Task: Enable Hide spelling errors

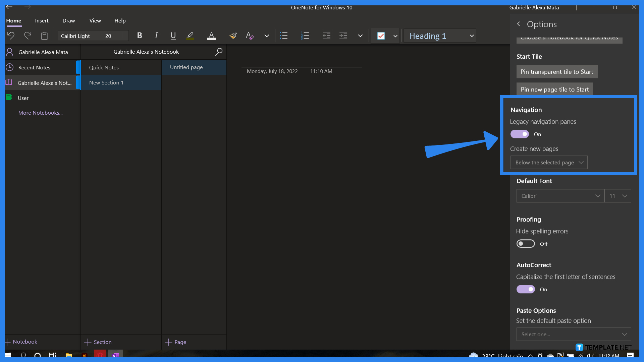Action: pyautogui.click(x=525, y=243)
